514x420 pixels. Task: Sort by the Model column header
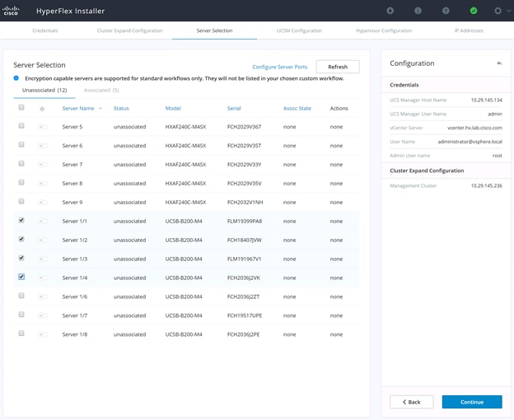173,109
